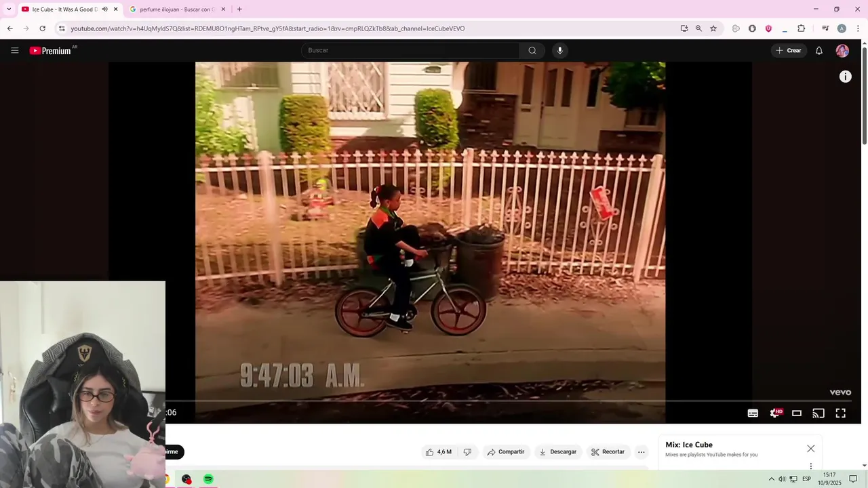Viewport: 868px width, 488px height.
Task: Dislike this video
Action: pyautogui.click(x=467, y=452)
